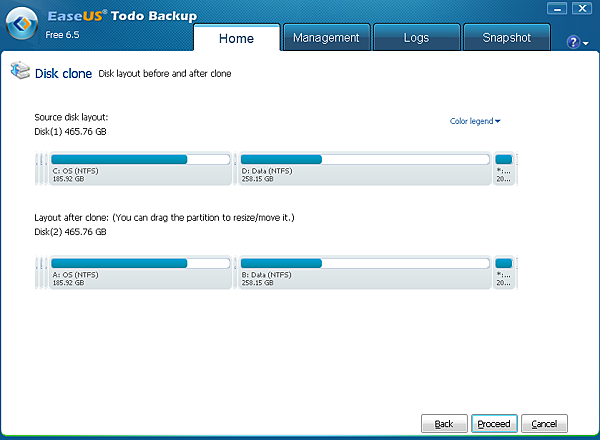Select the small last source partition
The image size is (600, 440).
click(x=504, y=168)
